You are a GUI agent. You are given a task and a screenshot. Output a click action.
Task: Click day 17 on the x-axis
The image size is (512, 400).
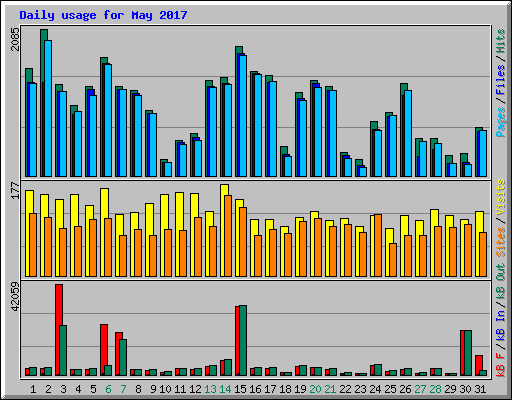(x=270, y=389)
